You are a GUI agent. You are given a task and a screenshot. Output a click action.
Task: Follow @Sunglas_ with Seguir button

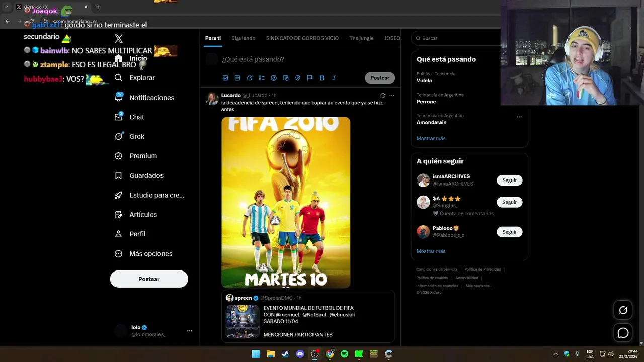point(510,202)
